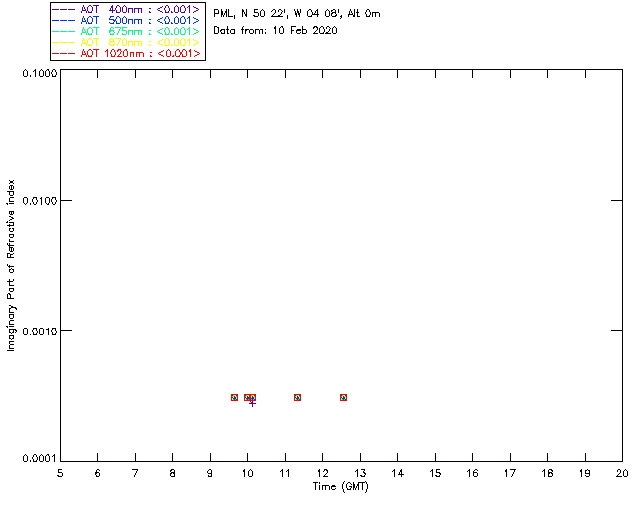Click the PML station location text

pos(297,14)
